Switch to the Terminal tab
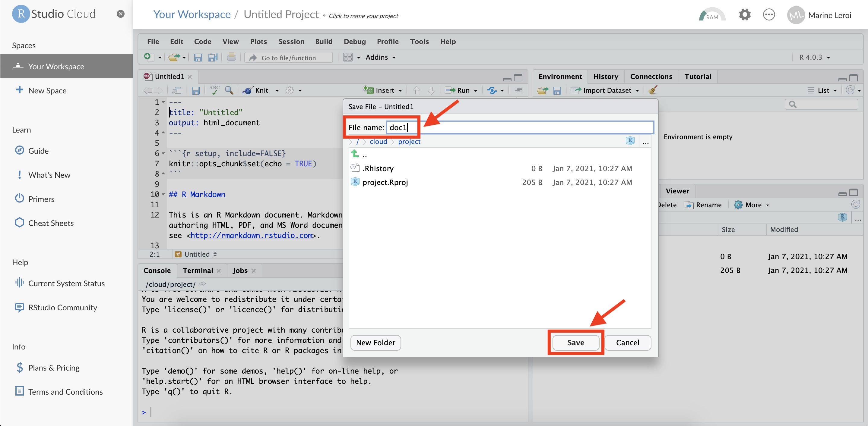Screen dimensions: 868x426 click(x=198, y=270)
